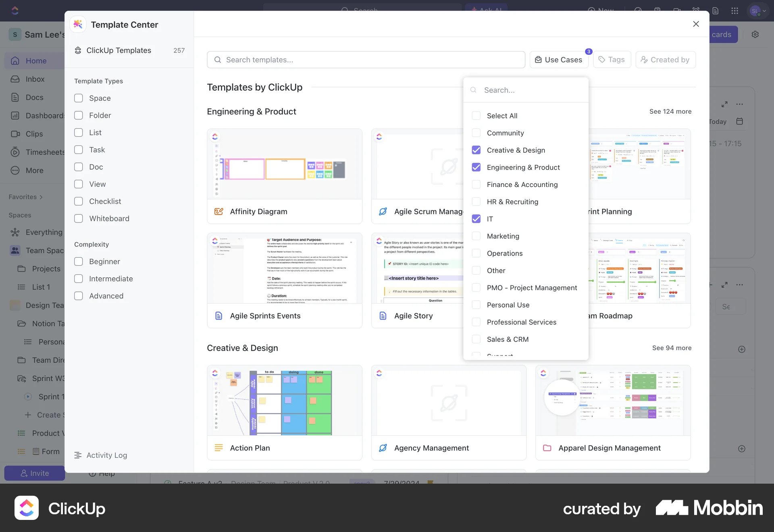Image resolution: width=774 pixels, height=532 pixels.
Task: Click the Apparel Design Management folder icon
Action: pyautogui.click(x=547, y=448)
